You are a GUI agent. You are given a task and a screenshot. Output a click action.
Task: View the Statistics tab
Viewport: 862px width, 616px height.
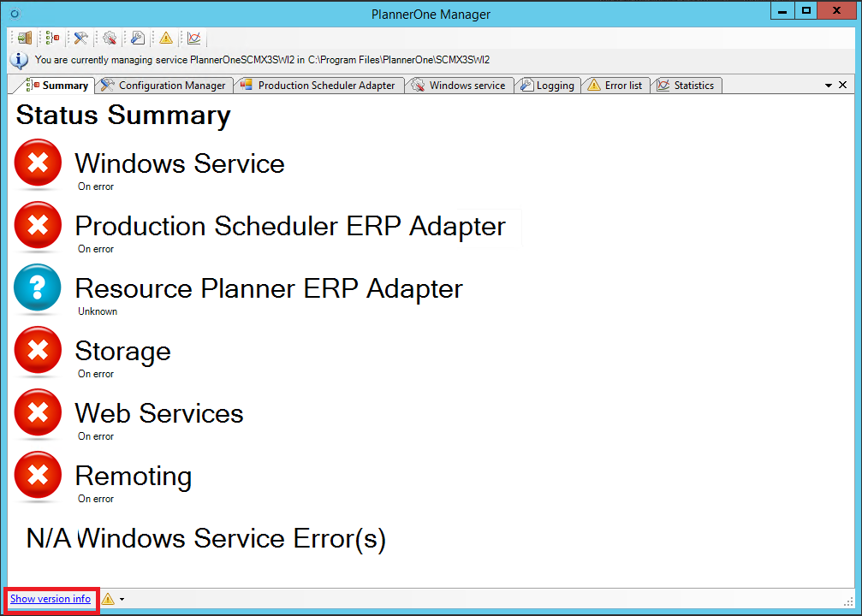tap(686, 86)
